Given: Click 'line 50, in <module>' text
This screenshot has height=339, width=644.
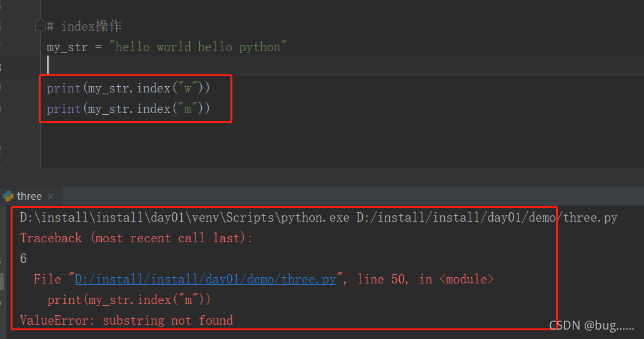Looking at the screenshot, I should 425,279.
